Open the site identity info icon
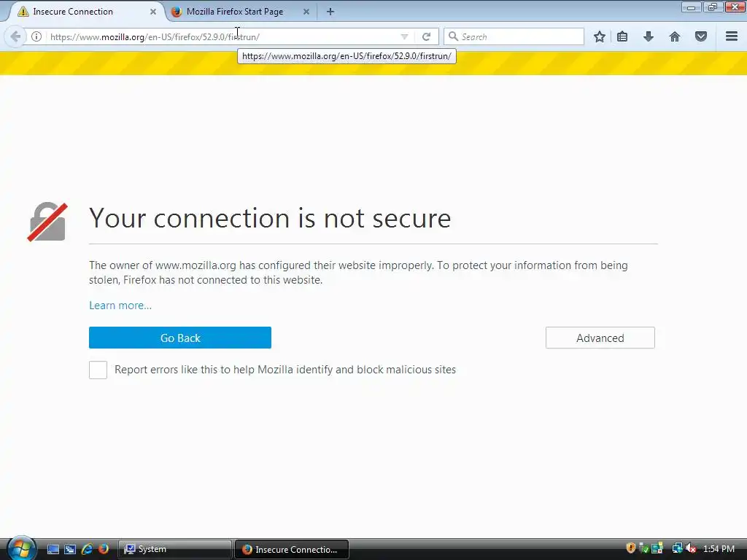Screen dimensions: 747x560 point(36,36)
